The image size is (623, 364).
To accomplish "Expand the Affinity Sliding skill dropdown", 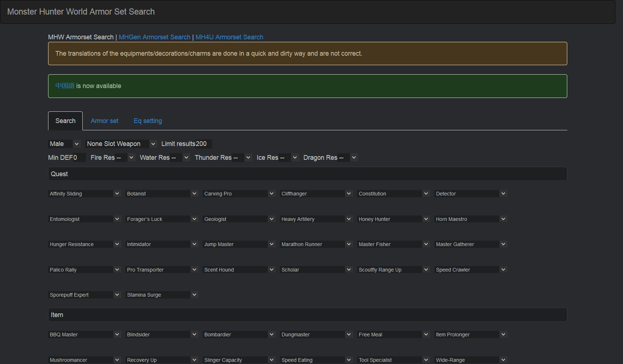I will coord(85,194).
